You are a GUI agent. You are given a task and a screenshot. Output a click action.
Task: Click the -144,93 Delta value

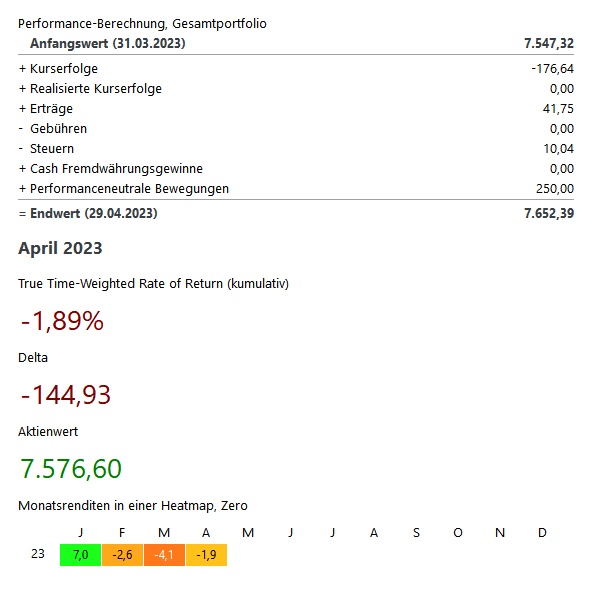click(x=66, y=395)
